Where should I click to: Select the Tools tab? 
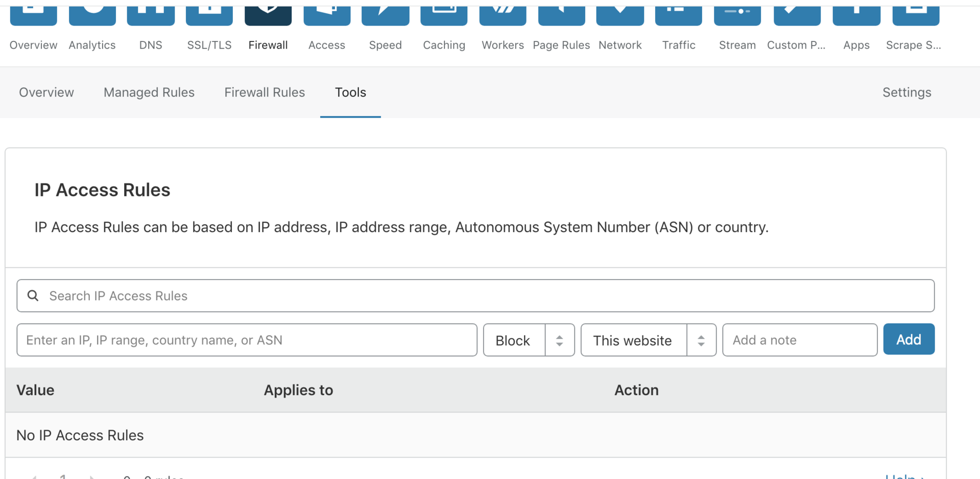coord(350,93)
